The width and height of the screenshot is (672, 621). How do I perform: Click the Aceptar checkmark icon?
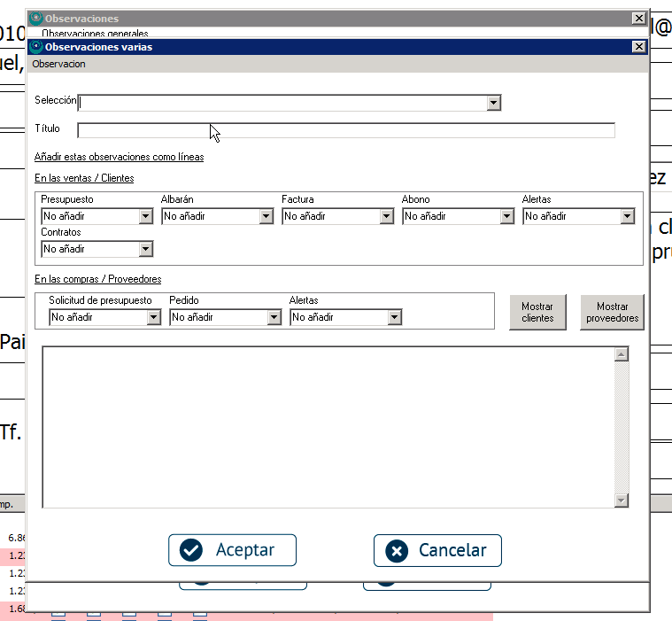tap(190, 550)
